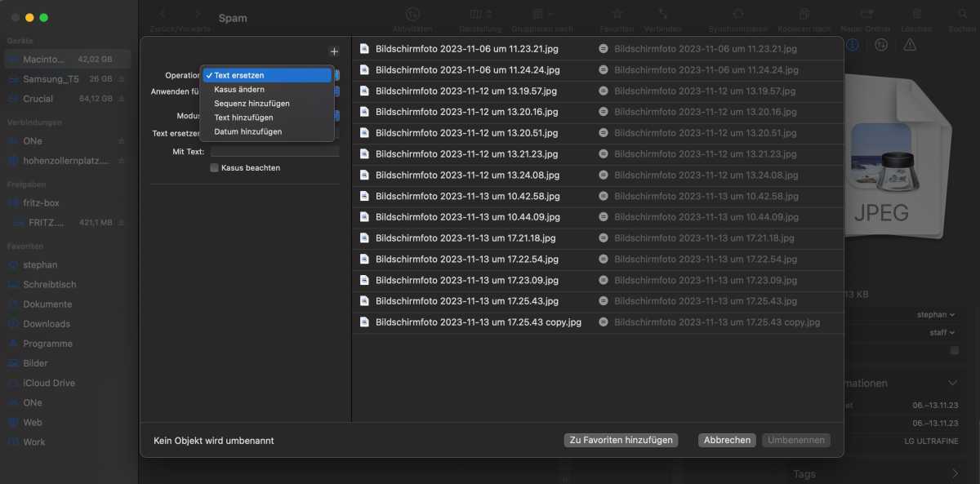
Task: Click the file icon of 2023-11-12 um 13.21.23.jpg
Action: [x=365, y=154]
